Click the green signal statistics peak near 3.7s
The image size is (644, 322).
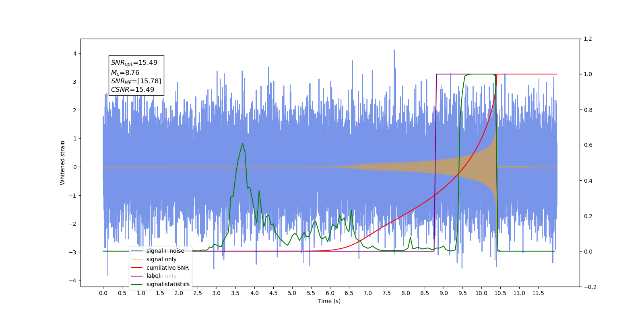pyautogui.click(x=243, y=144)
